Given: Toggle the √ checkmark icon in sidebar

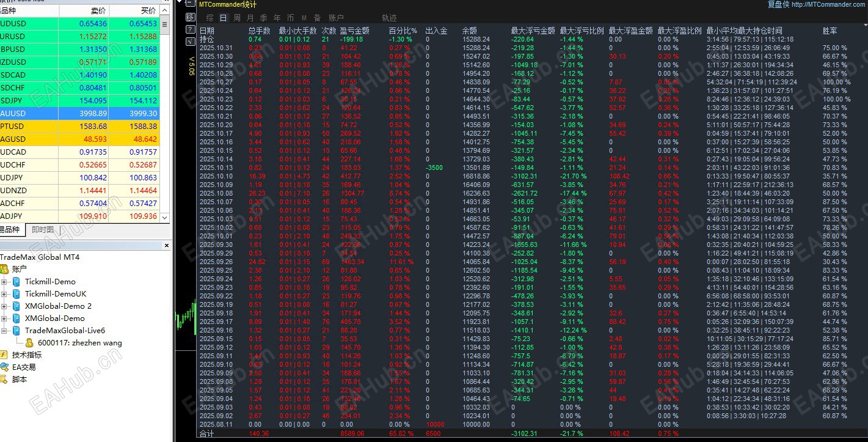Looking at the screenshot, I should 191,40.
